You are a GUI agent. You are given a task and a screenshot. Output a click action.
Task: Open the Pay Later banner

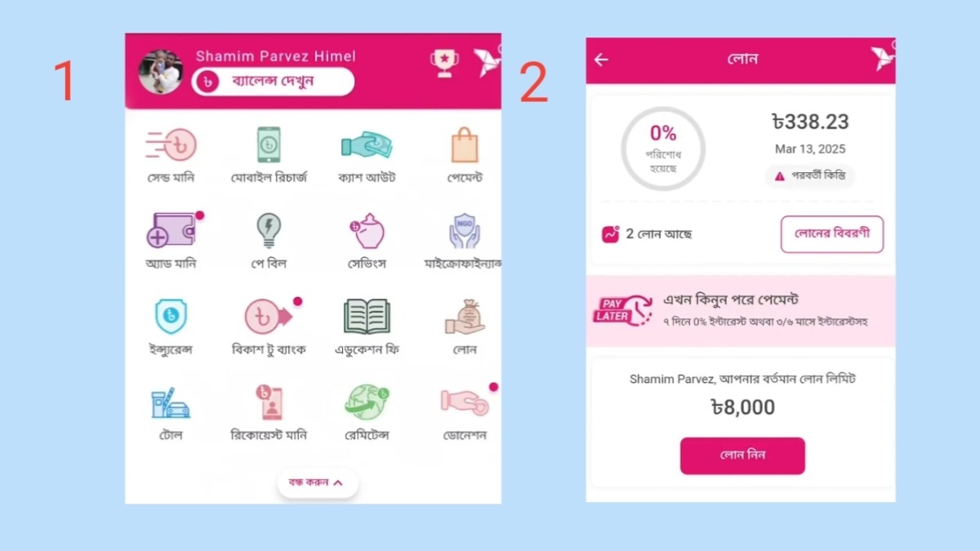740,311
